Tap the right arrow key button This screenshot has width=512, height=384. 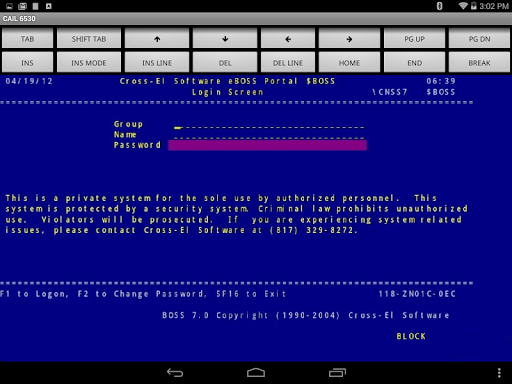coord(349,39)
